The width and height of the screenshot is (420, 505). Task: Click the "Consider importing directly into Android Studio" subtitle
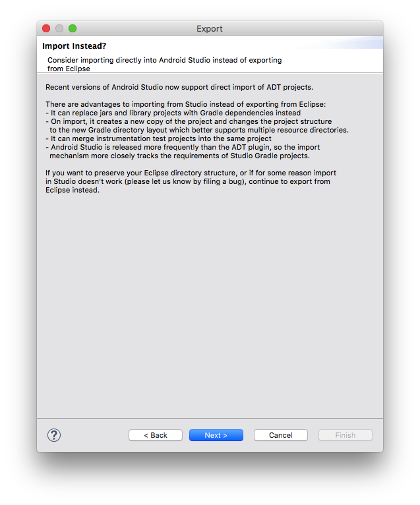pos(165,60)
